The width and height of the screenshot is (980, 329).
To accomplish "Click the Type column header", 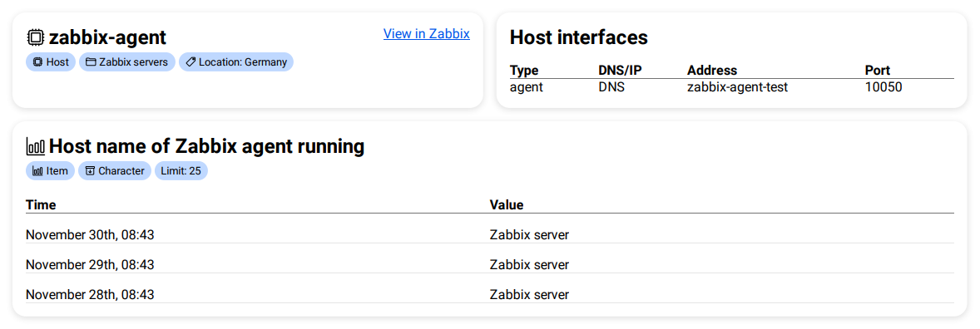I will 524,71.
